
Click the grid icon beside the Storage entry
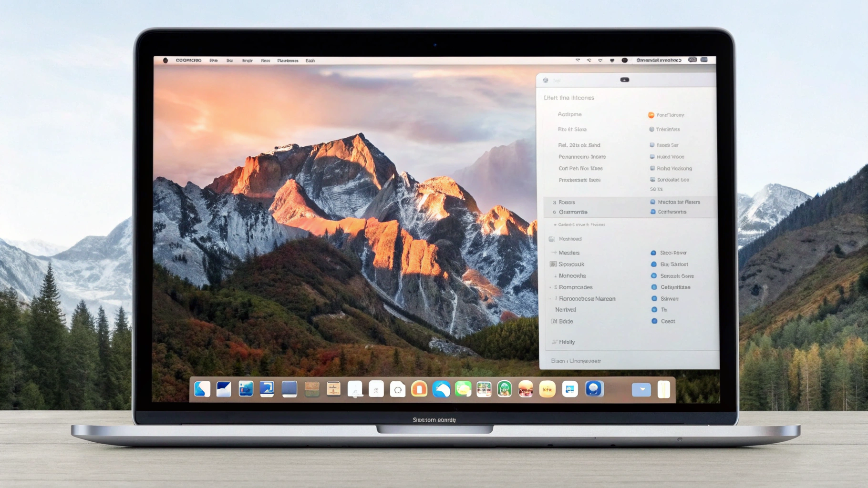[x=553, y=264]
